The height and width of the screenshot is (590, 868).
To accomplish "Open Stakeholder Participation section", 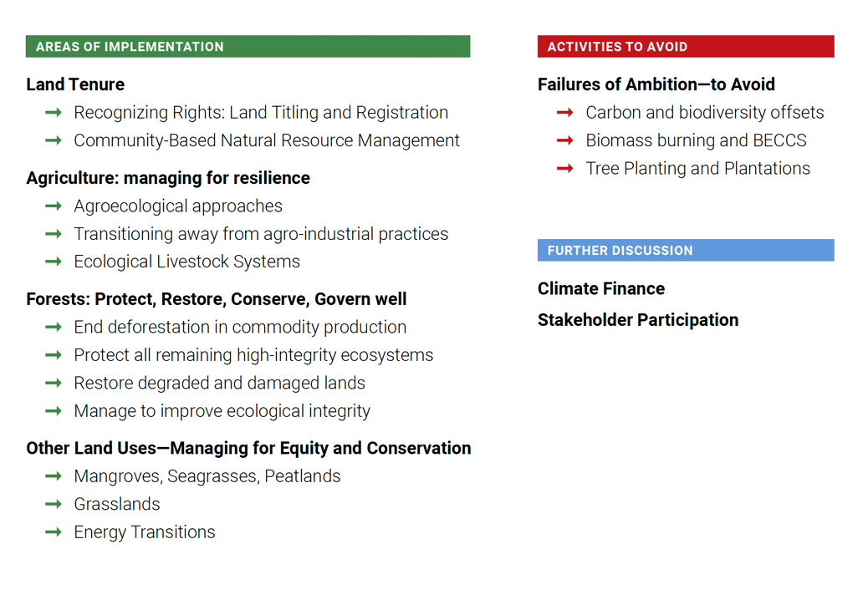I will [x=637, y=320].
